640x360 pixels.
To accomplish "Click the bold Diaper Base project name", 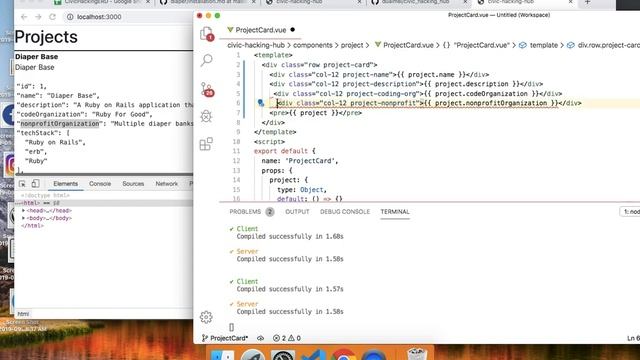I will [36, 57].
